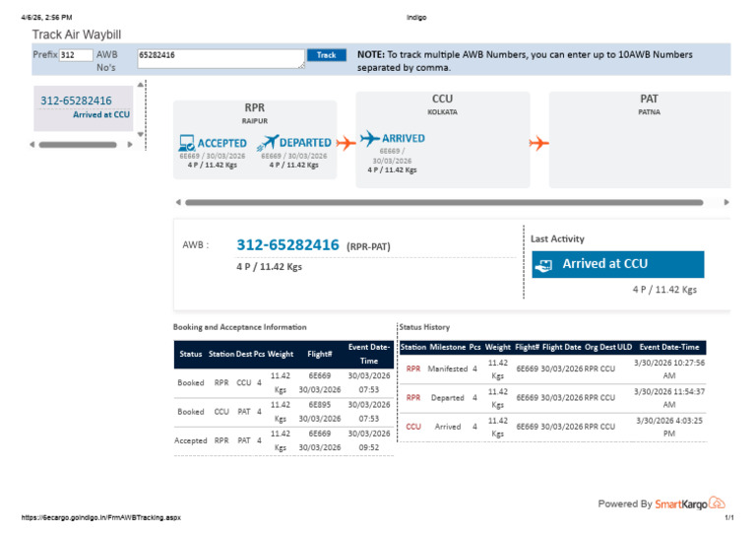Click the ACCEPTED computer icon at RPR
The image size is (756, 535).
coord(187,143)
